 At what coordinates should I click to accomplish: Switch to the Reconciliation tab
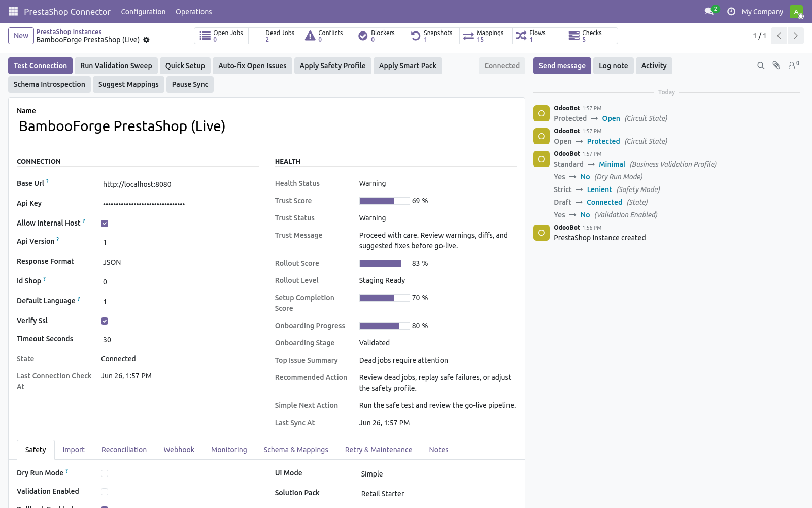pos(124,450)
